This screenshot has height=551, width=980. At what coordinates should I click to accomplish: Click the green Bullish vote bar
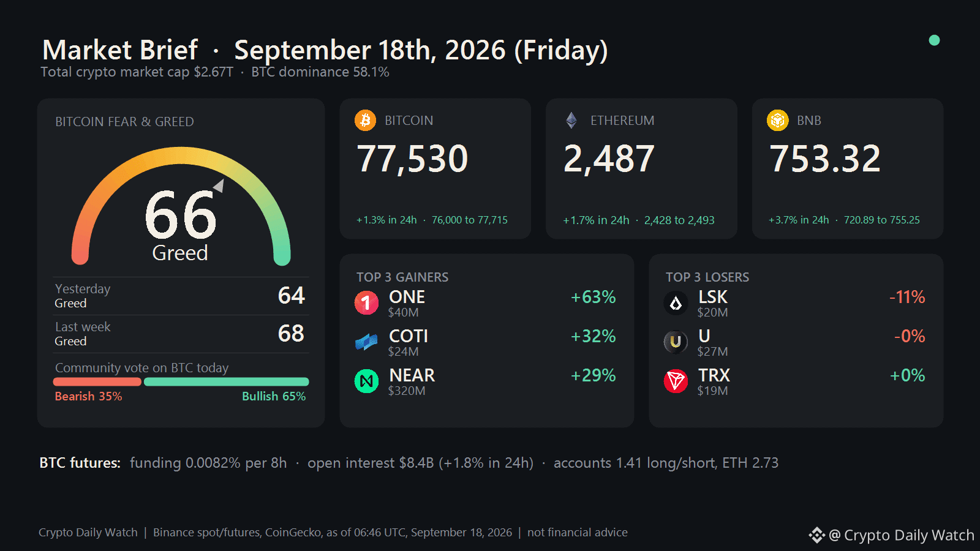click(226, 381)
